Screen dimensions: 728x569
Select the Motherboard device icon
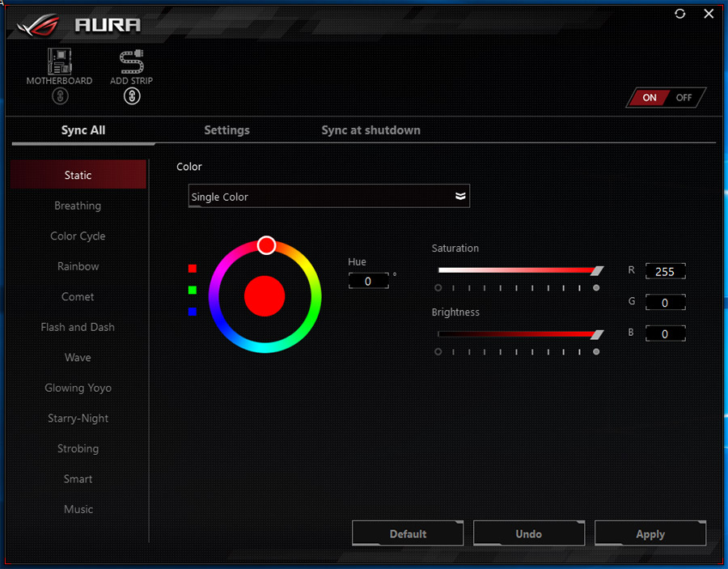pyautogui.click(x=59, y=62)
